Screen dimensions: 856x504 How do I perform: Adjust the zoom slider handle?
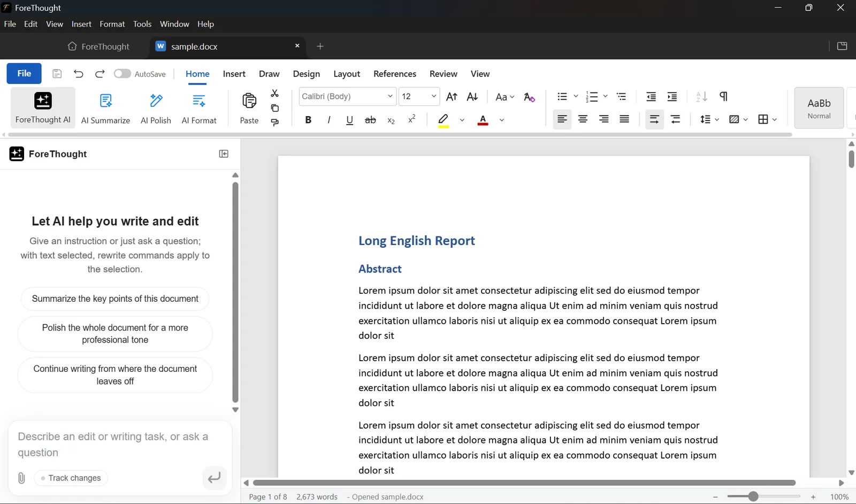[x=753, y=497]
